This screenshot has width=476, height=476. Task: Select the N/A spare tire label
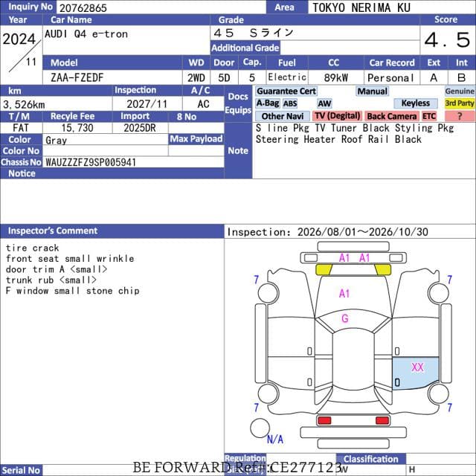click(x=275, y=439)
